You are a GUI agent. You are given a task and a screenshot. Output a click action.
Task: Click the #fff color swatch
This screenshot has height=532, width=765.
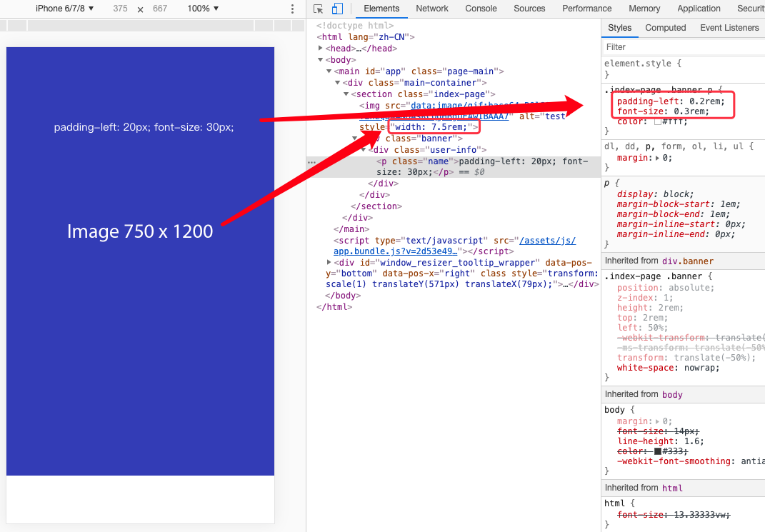[658, 121]
